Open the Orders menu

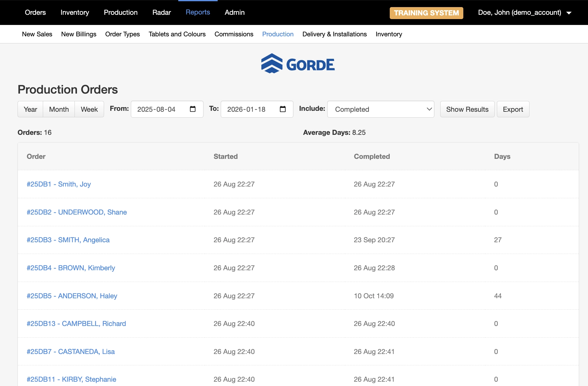pyautogui.click(x=35, y=12)
